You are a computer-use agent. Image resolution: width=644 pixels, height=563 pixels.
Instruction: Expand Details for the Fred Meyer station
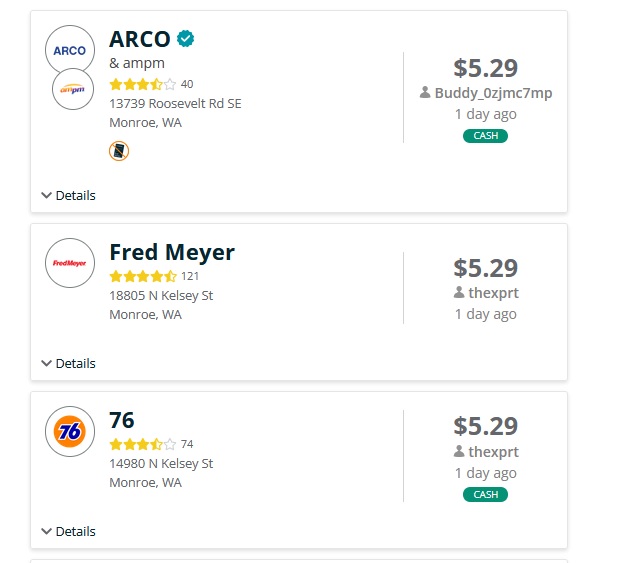[69, 363]
